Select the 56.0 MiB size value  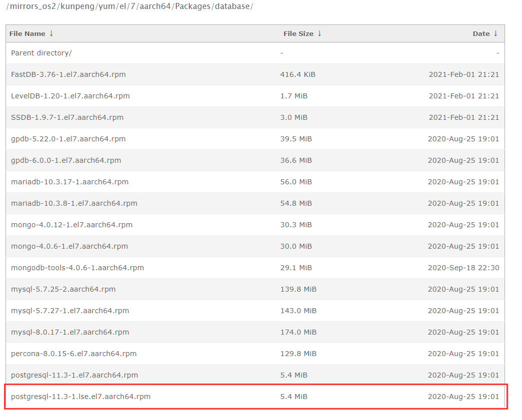[296, 182]
